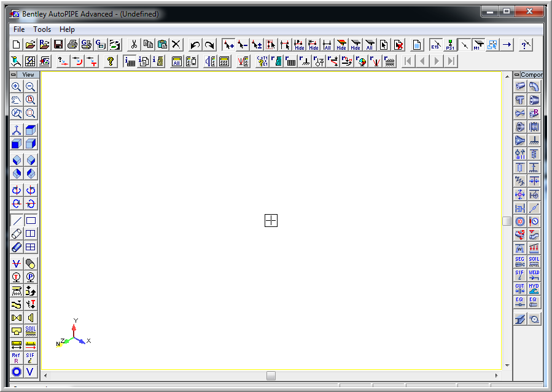Click the SIF icon in Components panel
Screen dimensions: 552x392
(520, 275)
